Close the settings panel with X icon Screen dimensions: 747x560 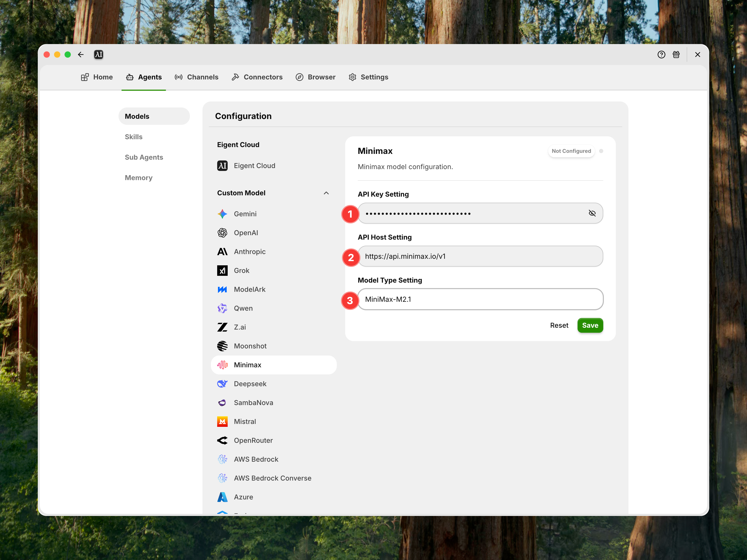tap(698, 55)
